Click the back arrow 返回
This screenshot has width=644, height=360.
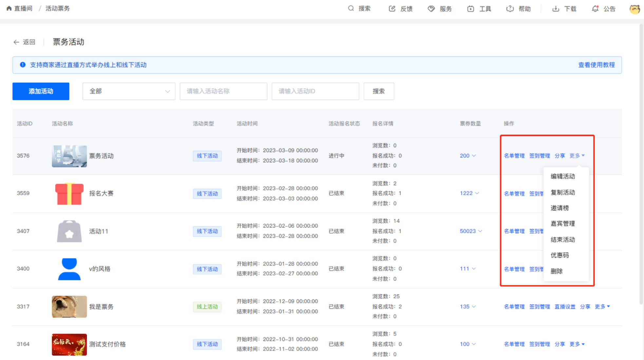[16, 42]
